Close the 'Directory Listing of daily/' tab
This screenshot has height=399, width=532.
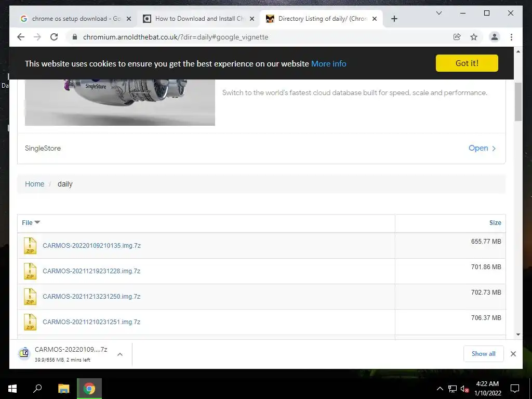tap(375, 19)
